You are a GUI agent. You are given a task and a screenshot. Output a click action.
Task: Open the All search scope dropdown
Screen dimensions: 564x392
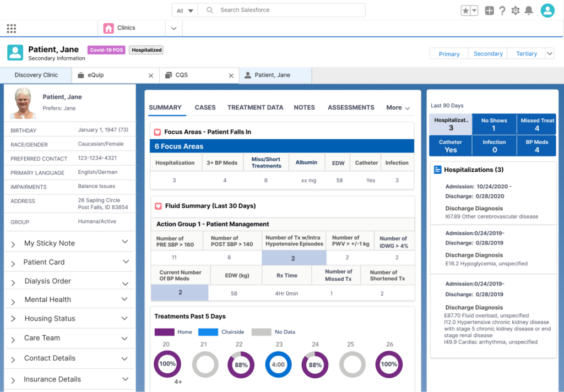pyautogui.click(x=185, y=10)
